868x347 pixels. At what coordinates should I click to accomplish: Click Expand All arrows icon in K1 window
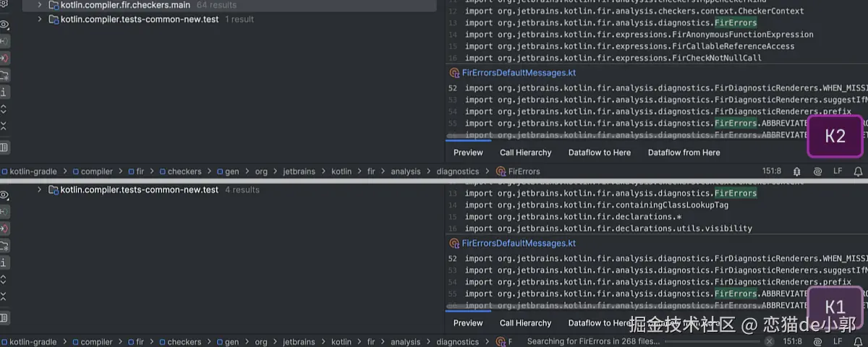[4, 280]
